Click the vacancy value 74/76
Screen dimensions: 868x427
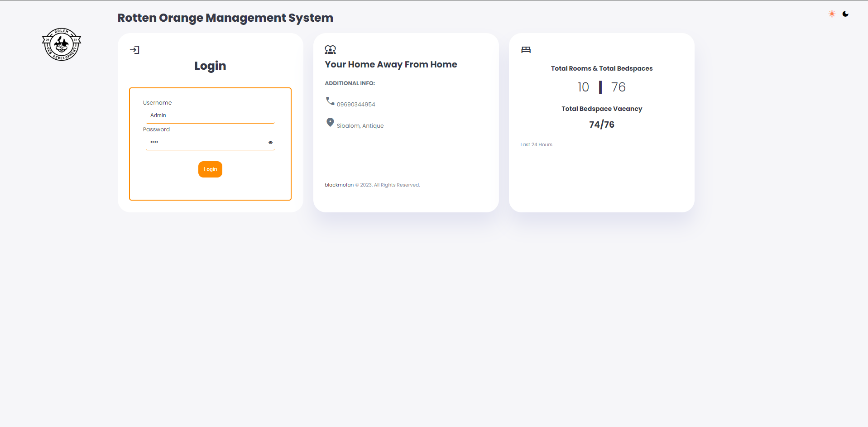(602, 125)
